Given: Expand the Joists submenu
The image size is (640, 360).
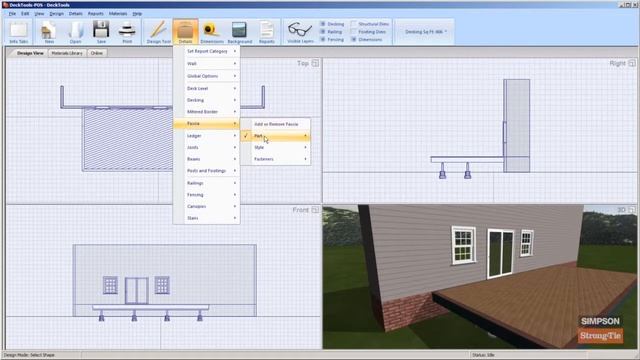Looking at the screenshot, I should 207,147.
